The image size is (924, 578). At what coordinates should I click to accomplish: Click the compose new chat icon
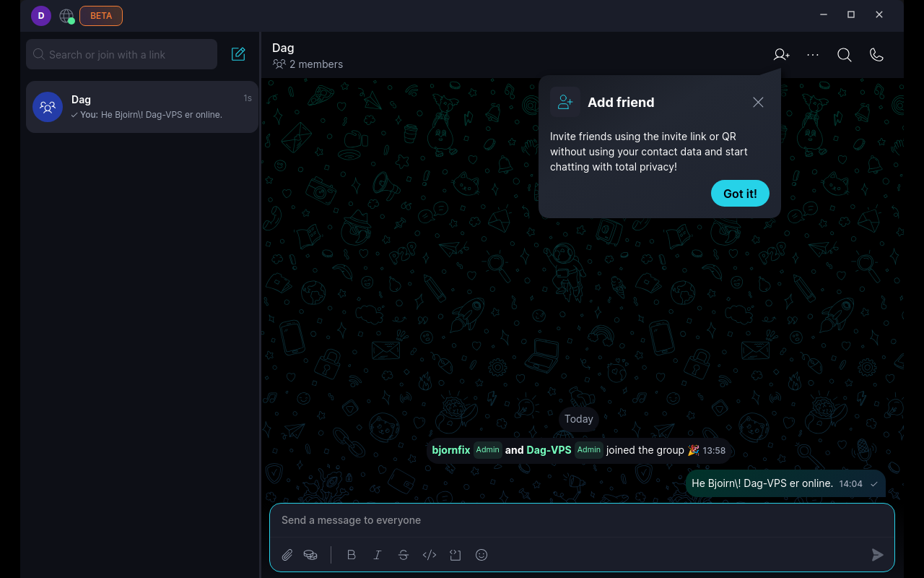(238, 54)
